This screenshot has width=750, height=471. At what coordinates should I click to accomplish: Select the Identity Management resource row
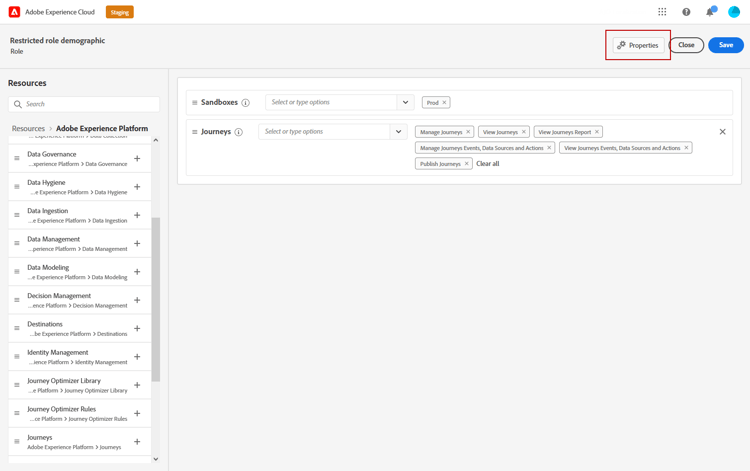pos(80,357)
